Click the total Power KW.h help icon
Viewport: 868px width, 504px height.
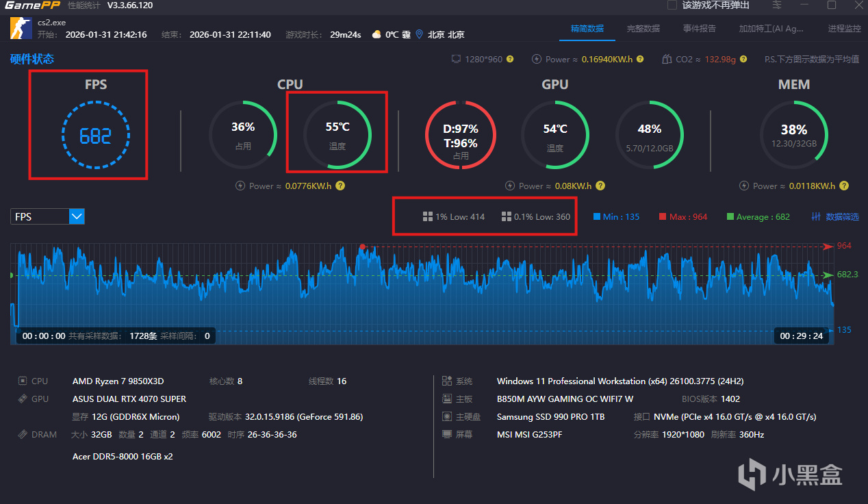[640, 60]
